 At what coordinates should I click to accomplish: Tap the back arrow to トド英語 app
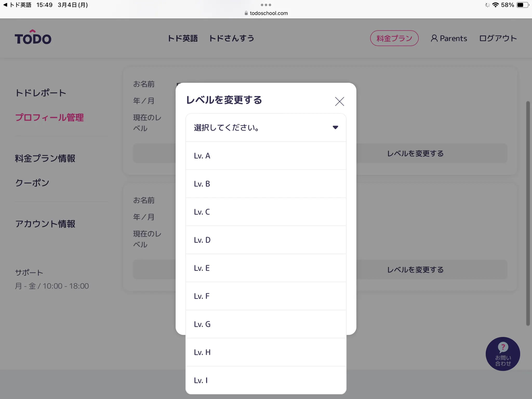point(5,5)
